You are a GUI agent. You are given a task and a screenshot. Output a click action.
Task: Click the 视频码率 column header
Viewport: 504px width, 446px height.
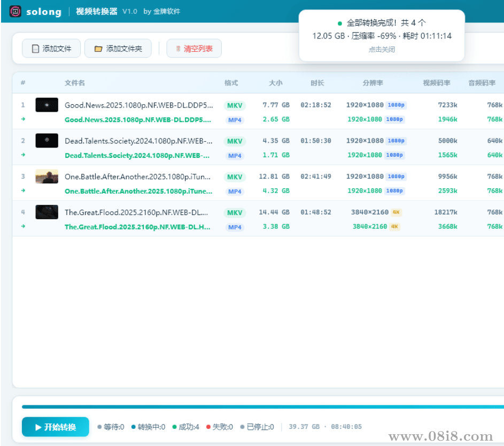437,83
